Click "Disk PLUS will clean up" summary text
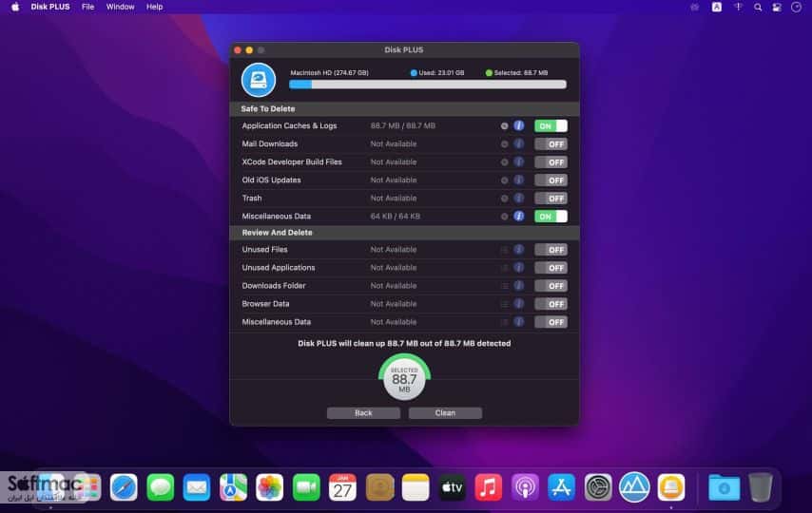Image resolution: width=812 pixels, height=513 pixels. [404, 343]
